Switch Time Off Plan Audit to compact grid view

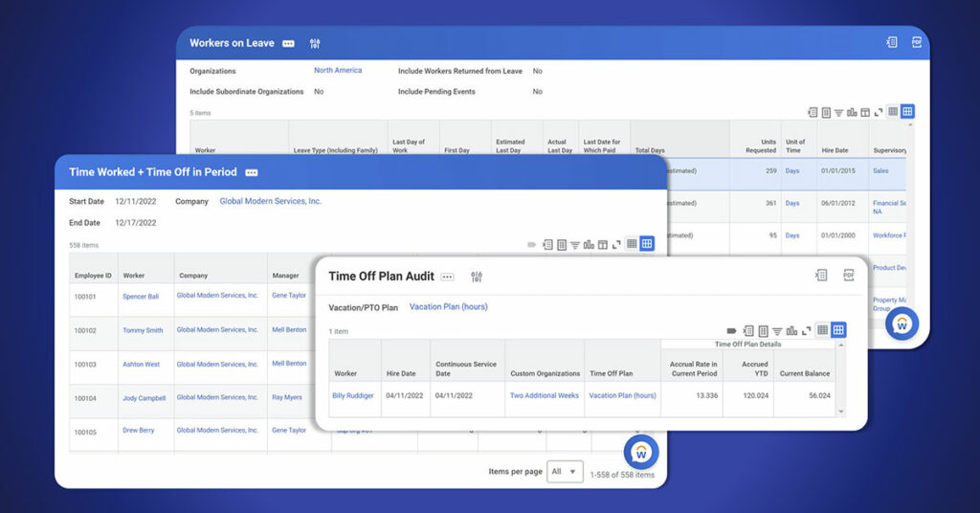822,329
